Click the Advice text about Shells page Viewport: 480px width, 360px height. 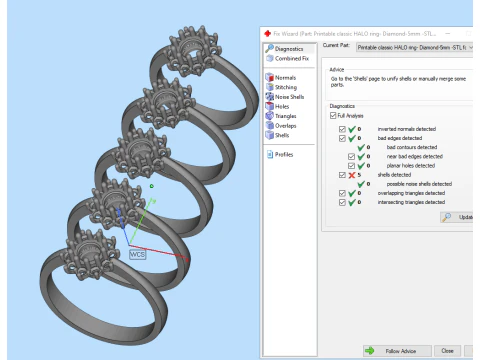point(398,82)
